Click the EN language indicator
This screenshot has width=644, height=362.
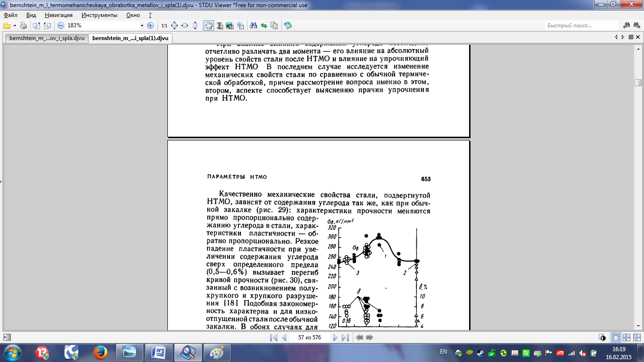coord(443,352)
